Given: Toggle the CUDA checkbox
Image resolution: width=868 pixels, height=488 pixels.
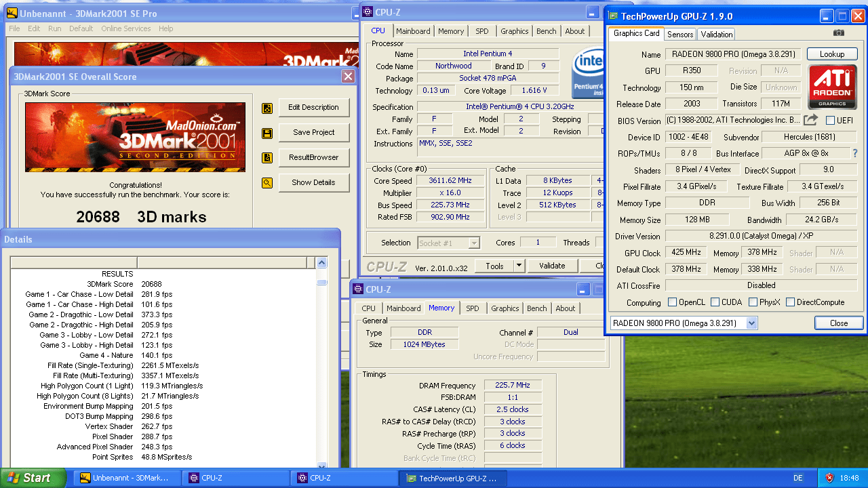Looking at the screenshot, I should click(715, 302).
